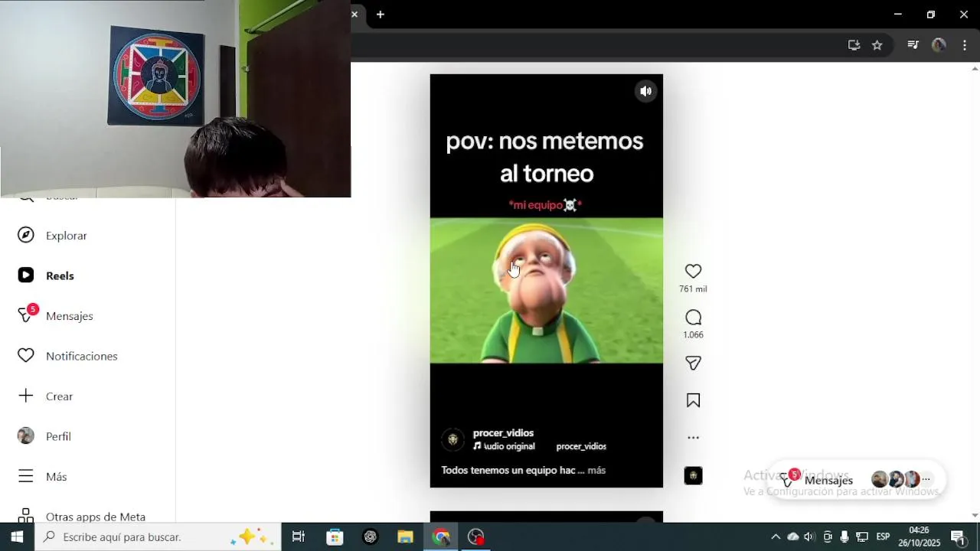Open volume control in tray

coord(809,537)
